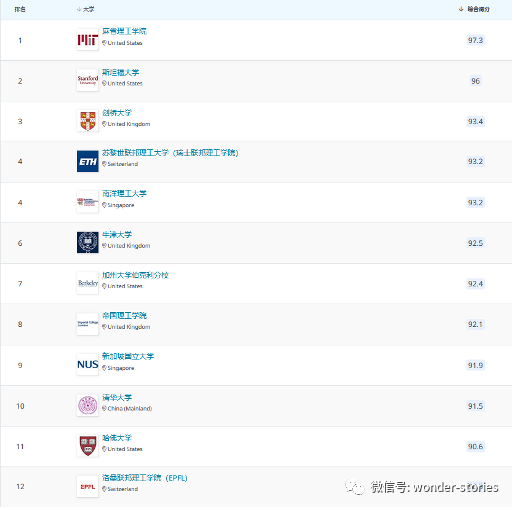This screenshot has height=510, width=515.
Task: Click the MIT logo icon
Action: pyautogui.click(x=87, y=40)
